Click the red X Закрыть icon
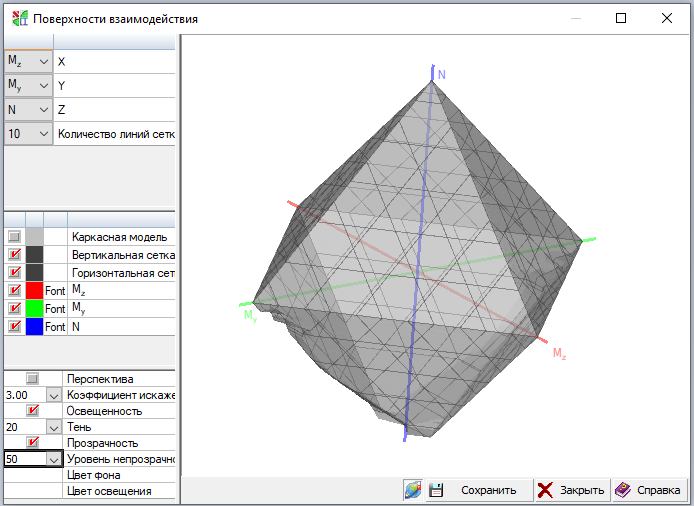This screenshot has height=506, width=694. [545, 490]
